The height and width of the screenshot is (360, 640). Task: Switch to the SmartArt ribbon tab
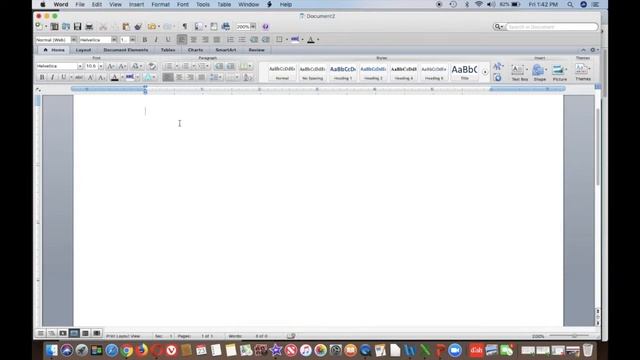point(226,50)
